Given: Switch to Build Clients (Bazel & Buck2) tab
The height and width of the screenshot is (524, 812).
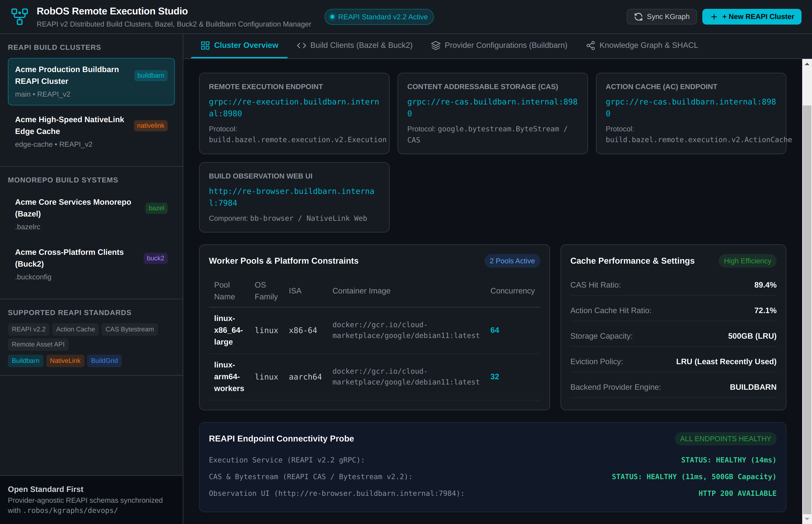Looking at the screenshot, I should (355, 46).
